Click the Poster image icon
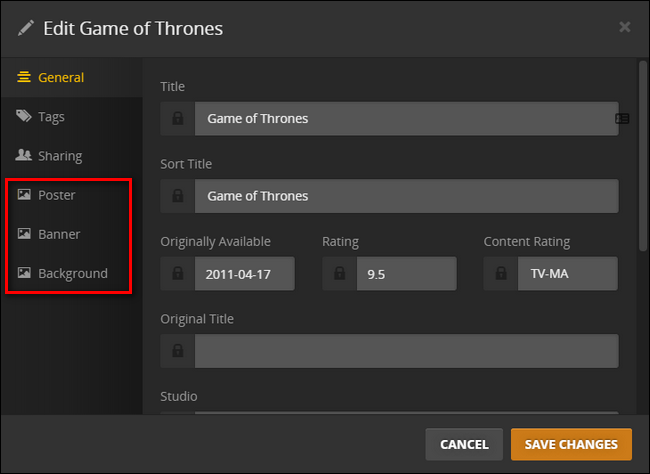 pyautogui.click(x=24, y=194)
